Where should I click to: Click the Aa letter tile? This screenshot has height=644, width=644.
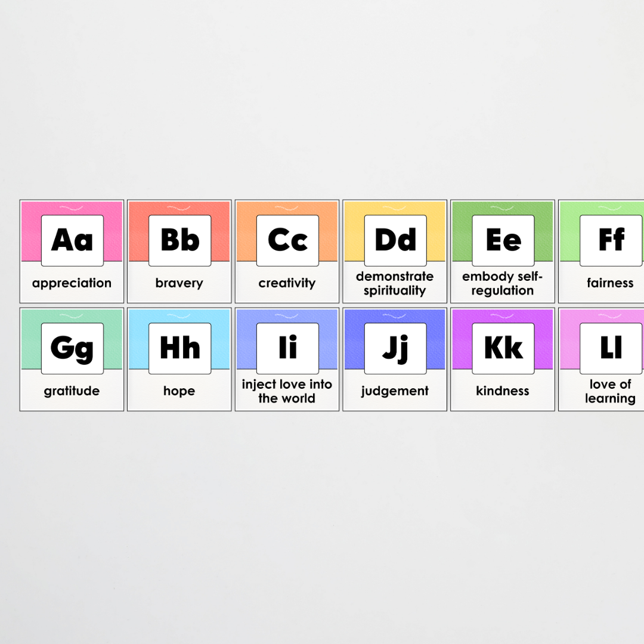[72, 239]
